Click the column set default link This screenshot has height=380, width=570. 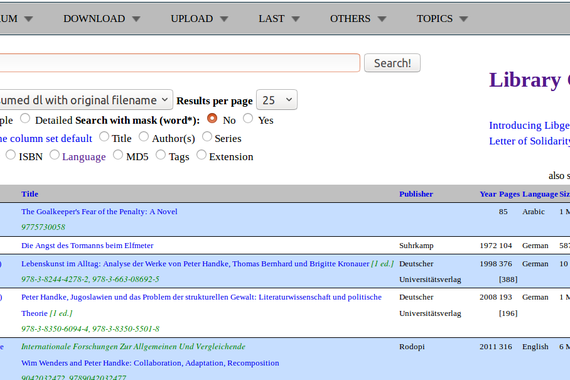click(x=46, y=139)
